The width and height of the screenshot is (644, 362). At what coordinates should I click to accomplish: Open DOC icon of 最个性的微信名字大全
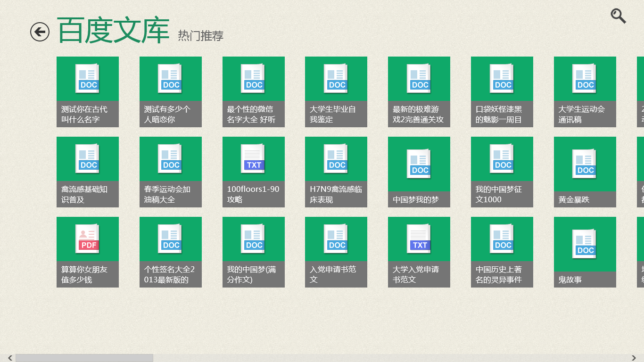coord(254,78)
